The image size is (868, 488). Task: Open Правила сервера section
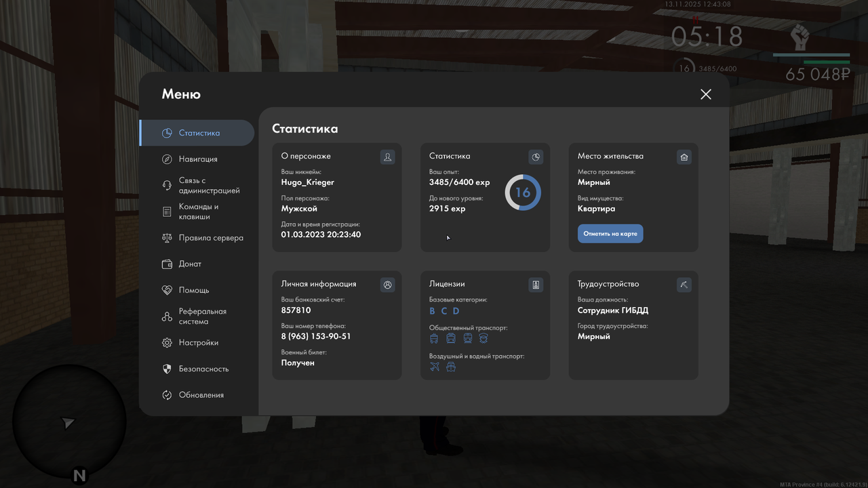[197, 238]
